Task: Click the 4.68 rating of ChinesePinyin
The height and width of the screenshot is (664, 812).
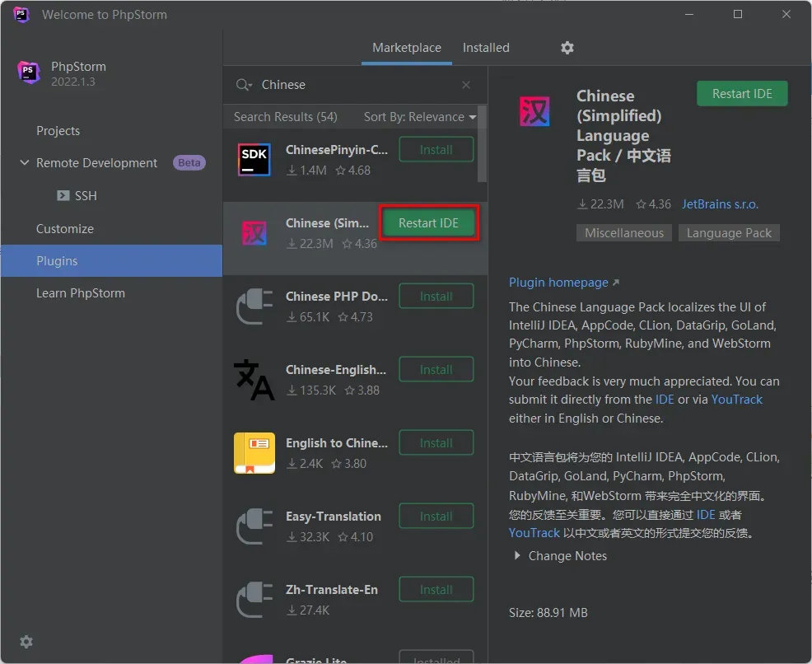Action: point(353,171)
